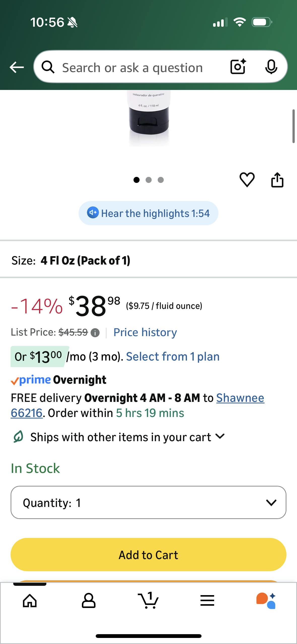Play Hear the highlights audio
This screenshot has height=644, width=297.
pos(148,213)
